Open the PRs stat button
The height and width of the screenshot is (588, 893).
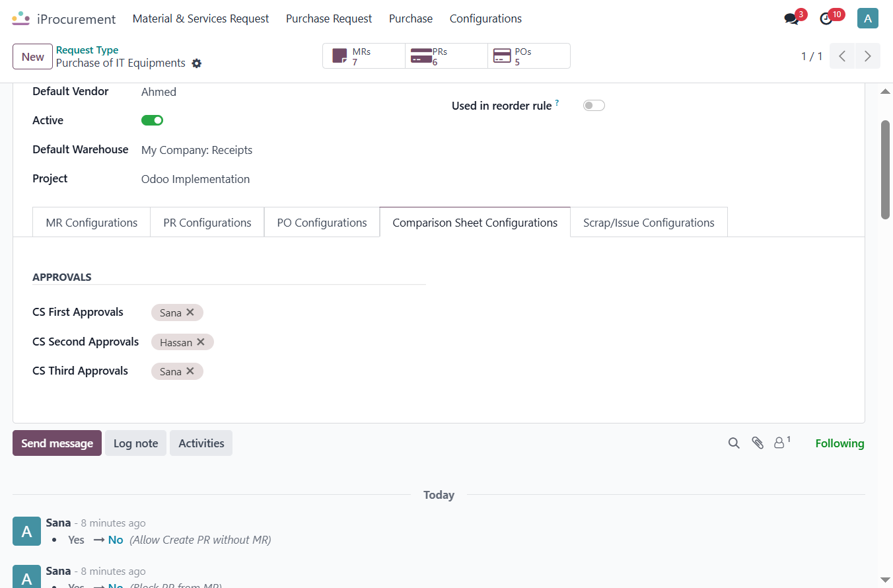point(446,56)
